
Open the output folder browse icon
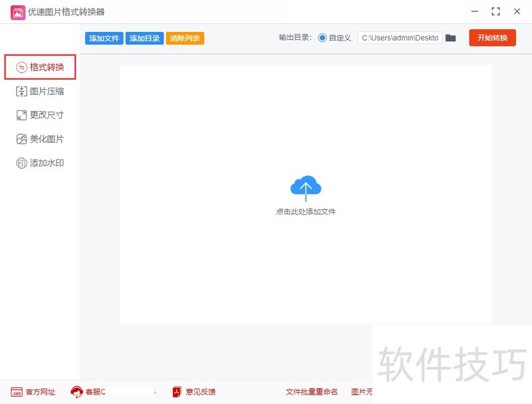click(451, 38)
